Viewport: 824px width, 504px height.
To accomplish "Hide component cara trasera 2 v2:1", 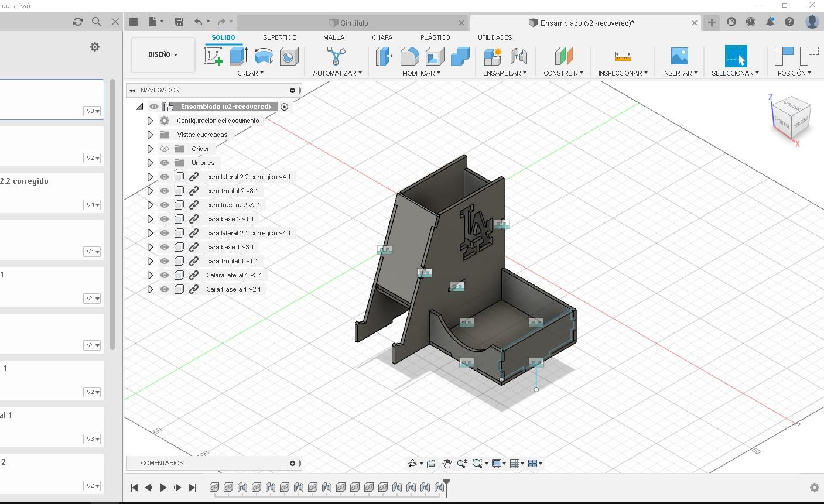I will point(165,205).
